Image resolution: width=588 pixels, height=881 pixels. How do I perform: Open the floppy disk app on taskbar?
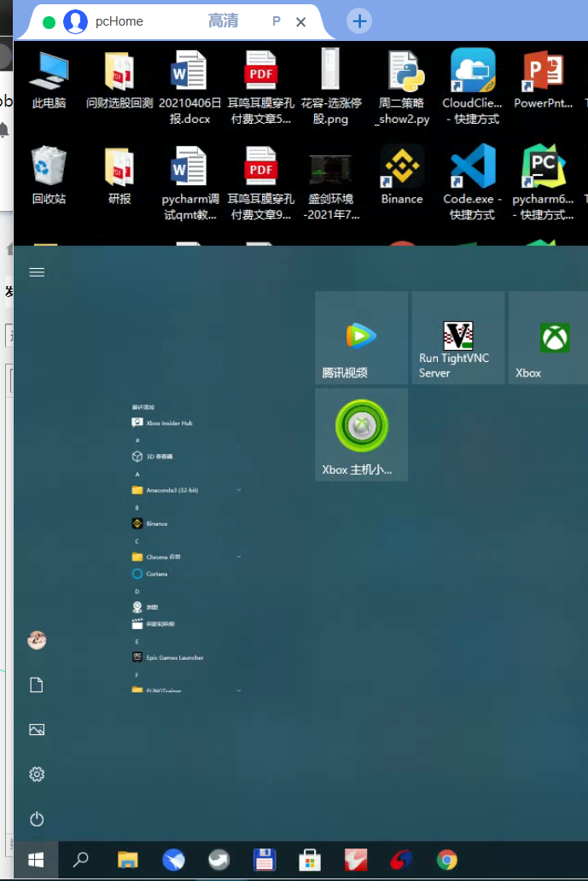click(x=265, y=860)
